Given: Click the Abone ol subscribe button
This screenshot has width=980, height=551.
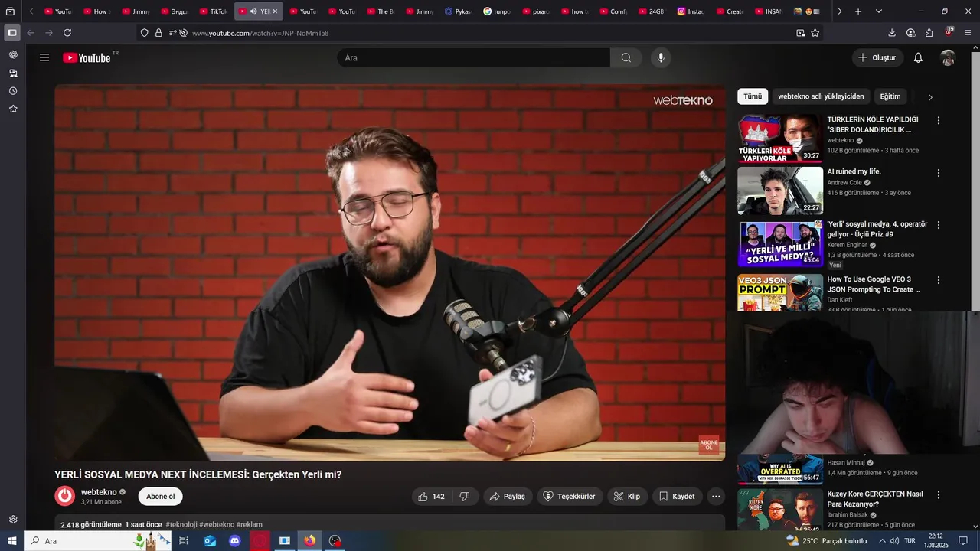Looking at the screenshot, I should click(x=161, y=497).
